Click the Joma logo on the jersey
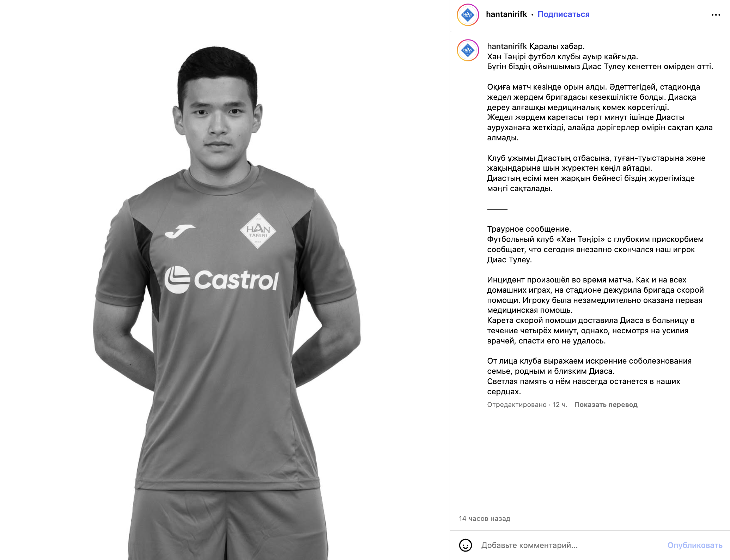This screenshot has height=560, width=730. pos(180,231)
